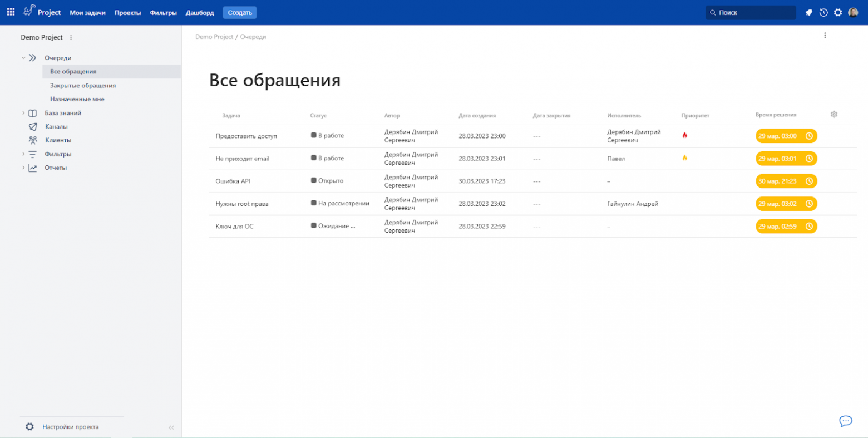Click the yellow timer badge for Ошибка API
This screenshot has height=438, width=868.
pos(786,181)
